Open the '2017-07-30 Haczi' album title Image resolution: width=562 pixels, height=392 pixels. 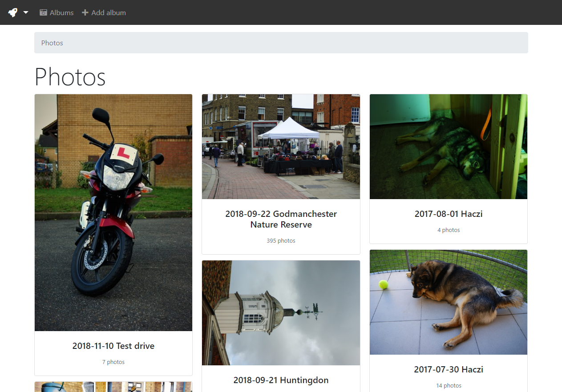448,369
